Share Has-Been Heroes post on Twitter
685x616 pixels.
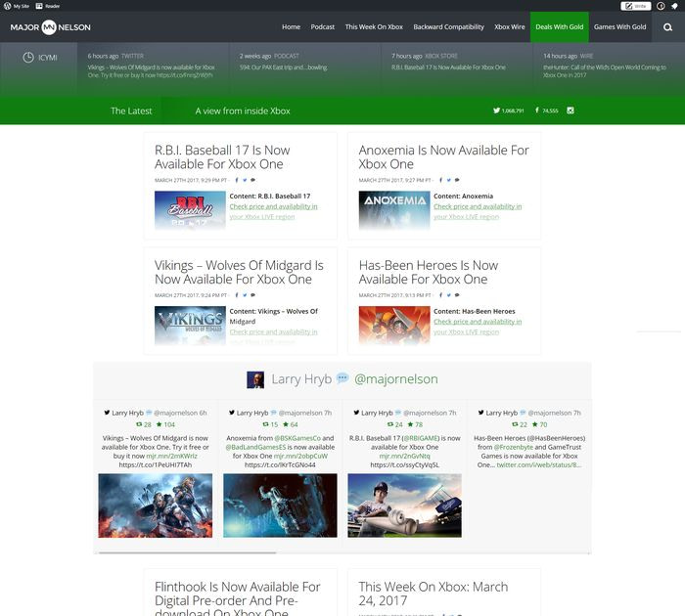448,295
